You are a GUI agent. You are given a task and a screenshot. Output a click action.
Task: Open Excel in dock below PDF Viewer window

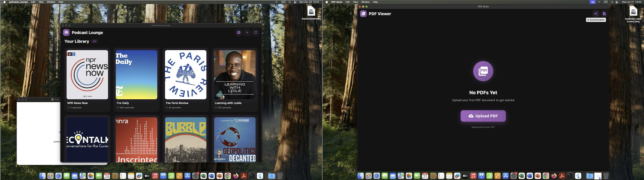(x=522, y=176)
